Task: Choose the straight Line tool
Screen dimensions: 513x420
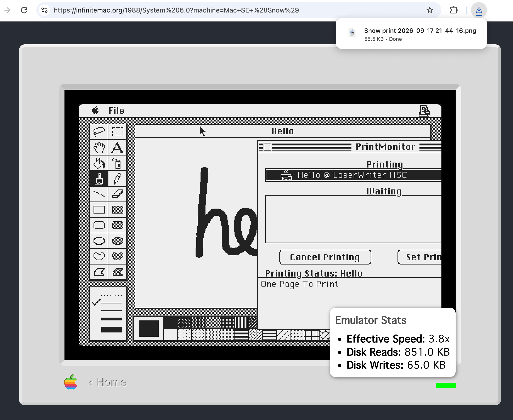Action: [x=99, y=194]
